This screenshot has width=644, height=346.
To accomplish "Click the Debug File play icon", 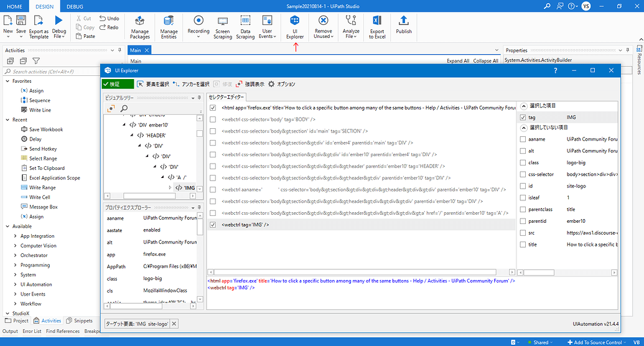I will 58,20.
